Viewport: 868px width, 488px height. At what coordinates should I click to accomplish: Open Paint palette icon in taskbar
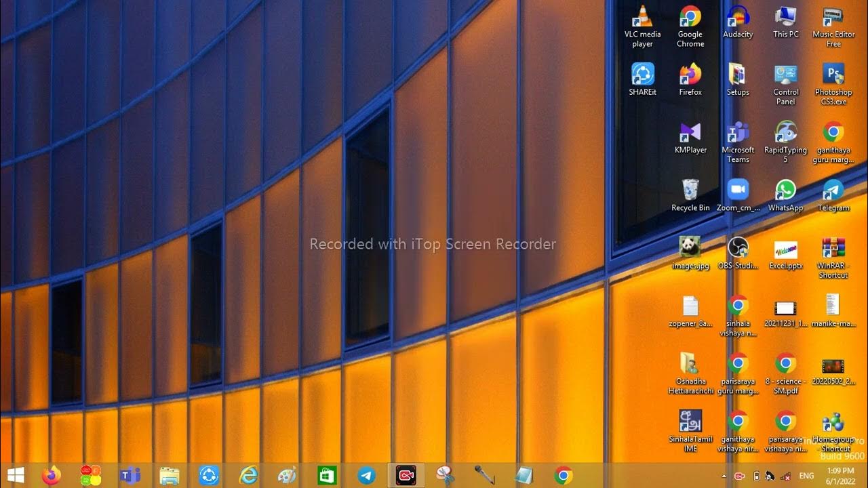(288, 475)
